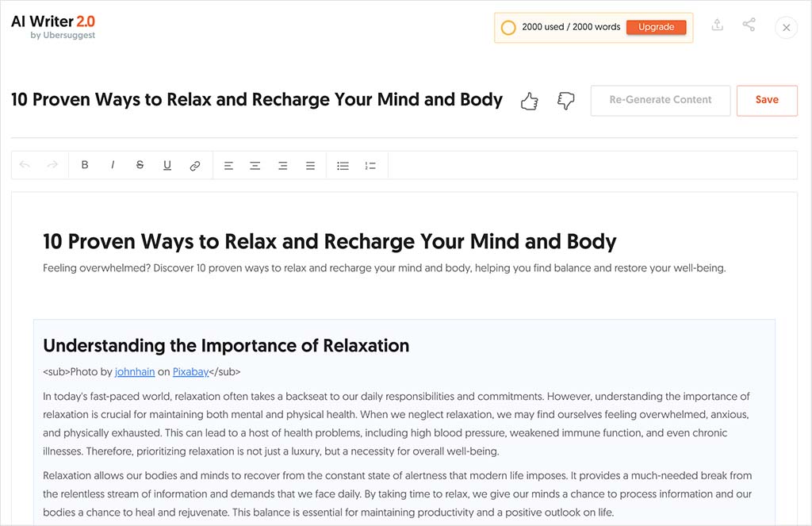Undo the last edit
812x526 pixels.
[25, 165]
